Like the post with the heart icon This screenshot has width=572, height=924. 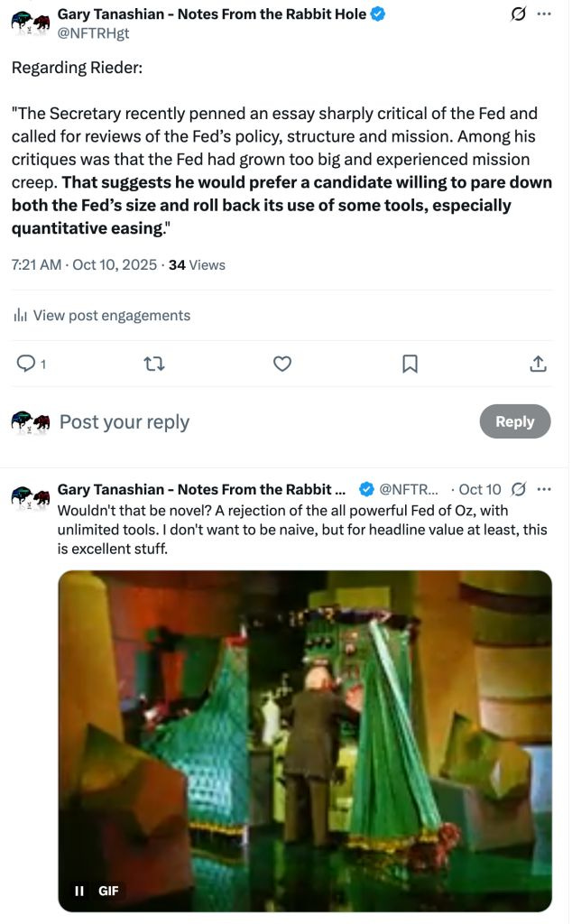click(x=281, y=363)
